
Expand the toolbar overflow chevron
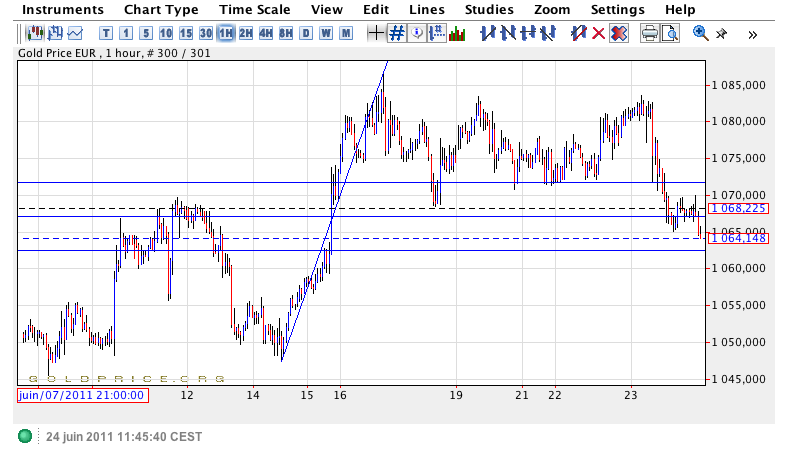coord(752,34)
